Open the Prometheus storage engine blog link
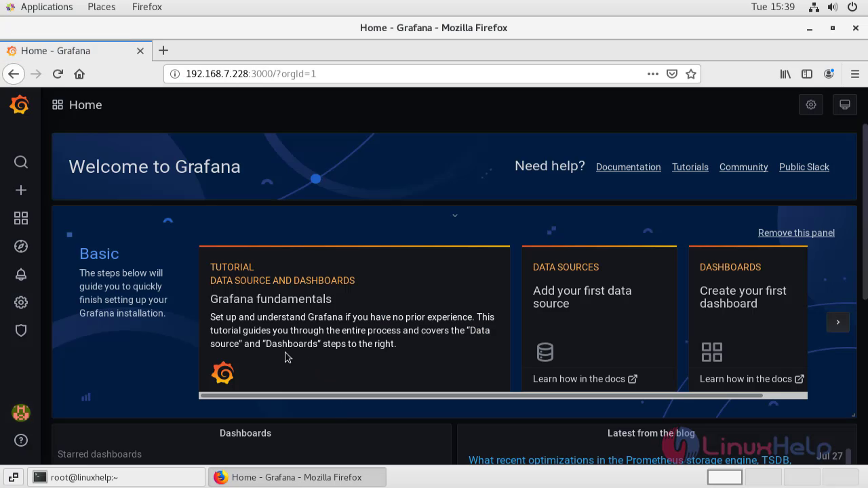 click(x=630, y=460)
